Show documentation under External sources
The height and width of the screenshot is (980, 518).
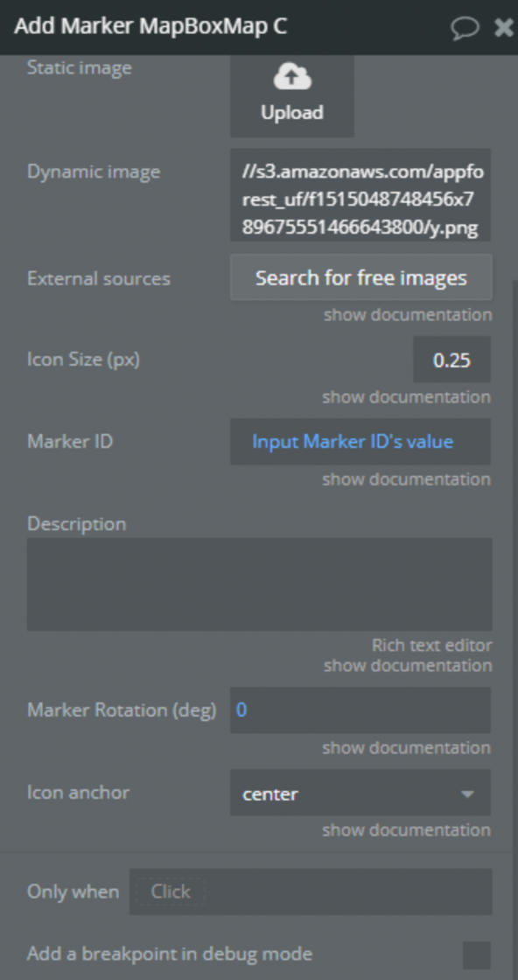click(408, 314)
